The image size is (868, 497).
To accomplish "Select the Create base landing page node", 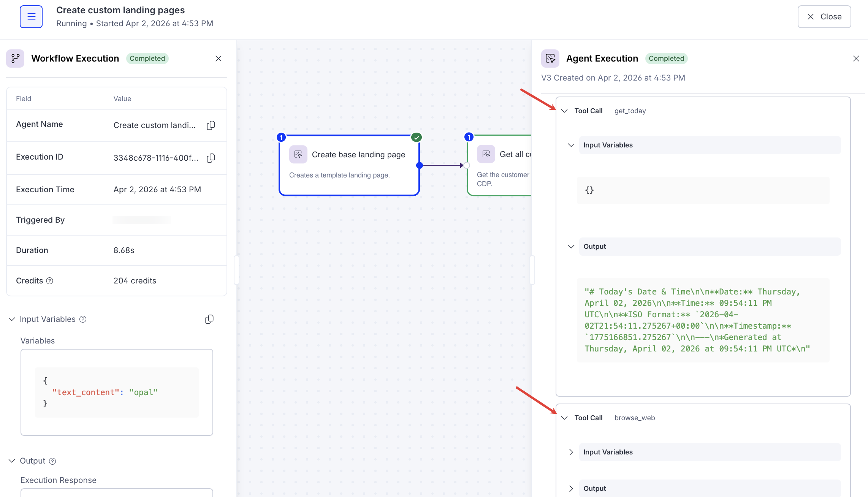I will (358, 154).
